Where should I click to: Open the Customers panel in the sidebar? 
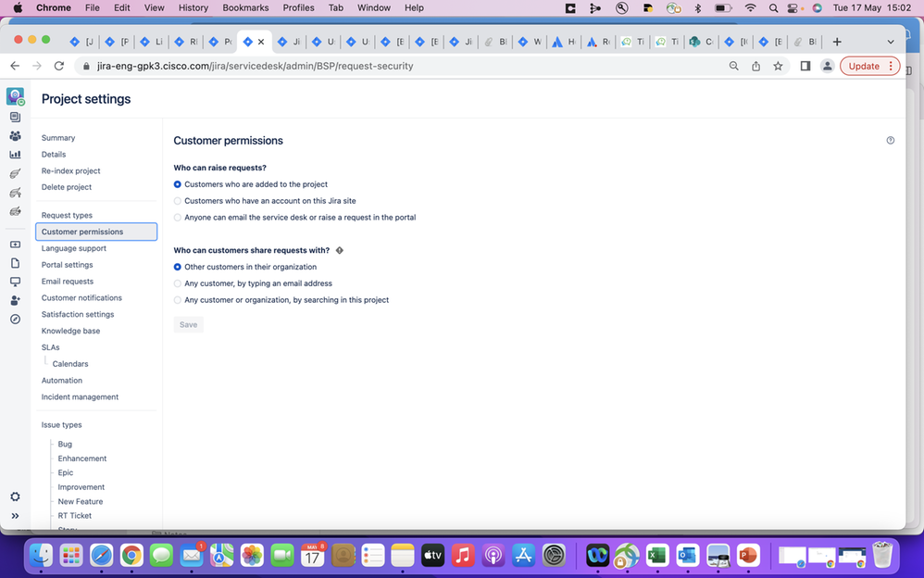click(x=15, y=135)
